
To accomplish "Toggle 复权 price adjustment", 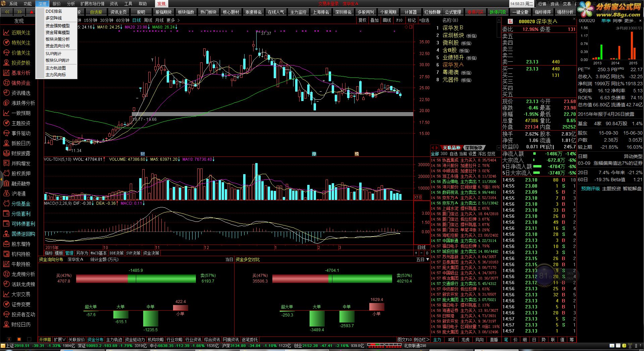I will 363,20.
